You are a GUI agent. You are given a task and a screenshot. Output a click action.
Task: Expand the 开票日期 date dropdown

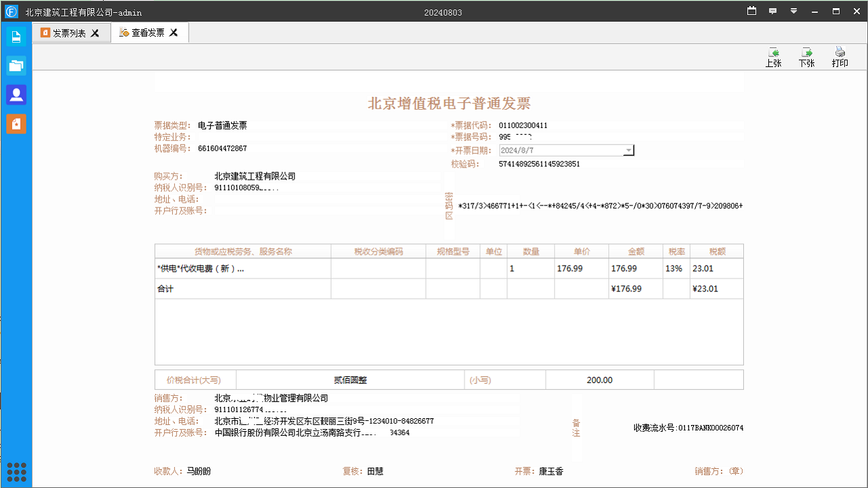tap(629, 150)
